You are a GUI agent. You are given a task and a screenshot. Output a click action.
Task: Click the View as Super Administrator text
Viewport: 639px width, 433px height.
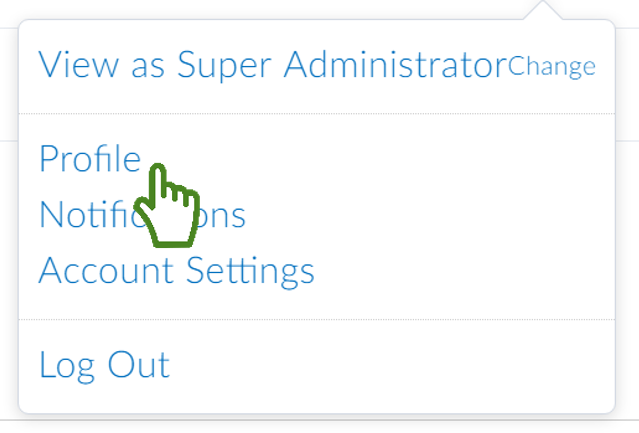(x=272, y=66)
